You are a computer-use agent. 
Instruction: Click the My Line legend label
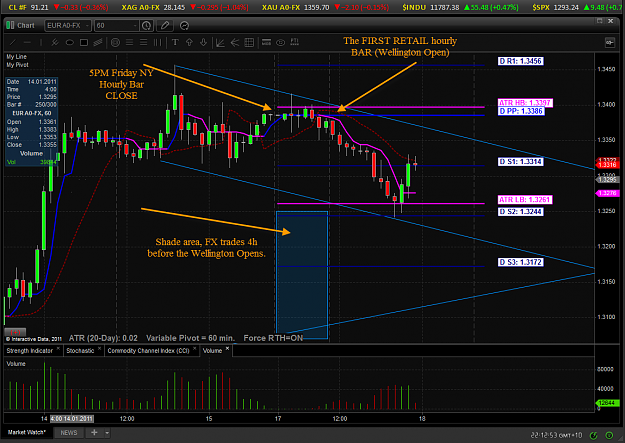[x=16, y=57]
